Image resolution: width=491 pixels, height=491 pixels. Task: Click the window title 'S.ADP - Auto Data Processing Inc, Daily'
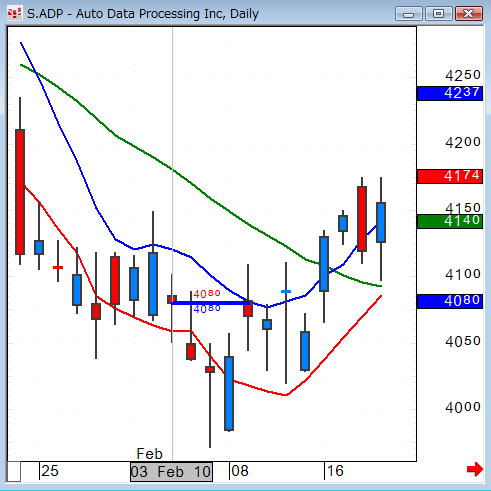tap(143, 14)
